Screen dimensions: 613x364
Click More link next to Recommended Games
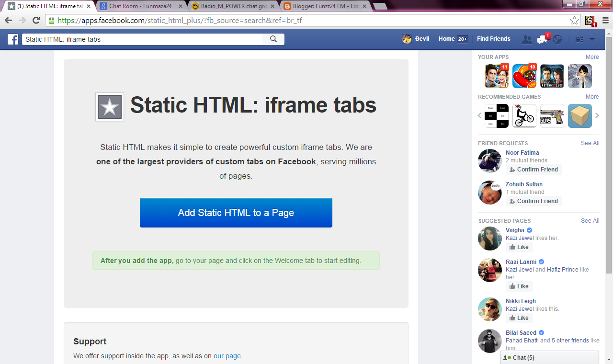tap(592, 97)
